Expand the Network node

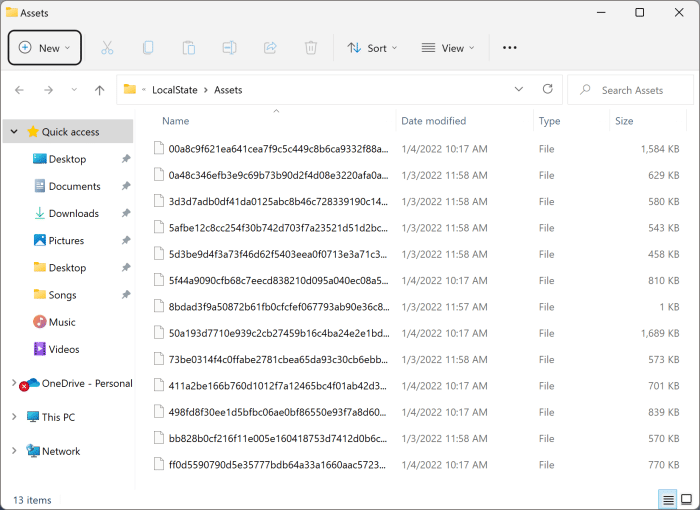pos(14,451)
